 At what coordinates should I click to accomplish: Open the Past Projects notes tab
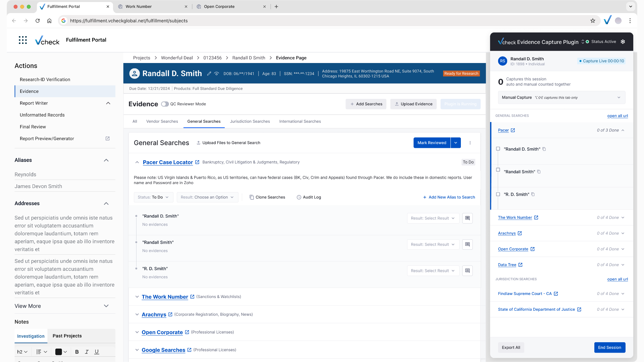point(67,336)
